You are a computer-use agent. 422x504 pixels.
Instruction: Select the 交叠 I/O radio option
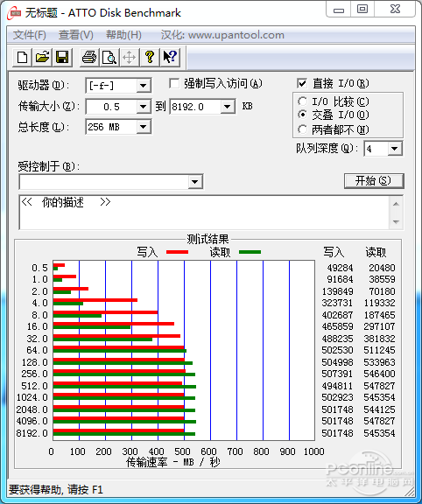click(302, 115)
